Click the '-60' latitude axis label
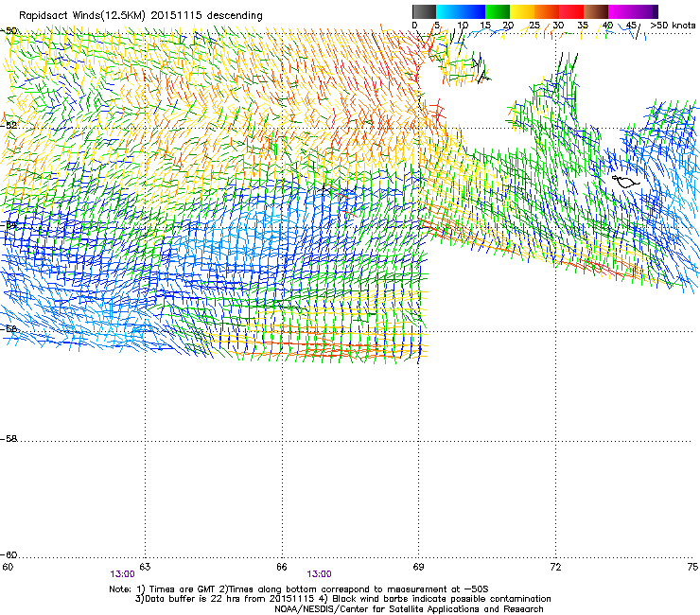The image size is (700, 615). click(9, 554)
